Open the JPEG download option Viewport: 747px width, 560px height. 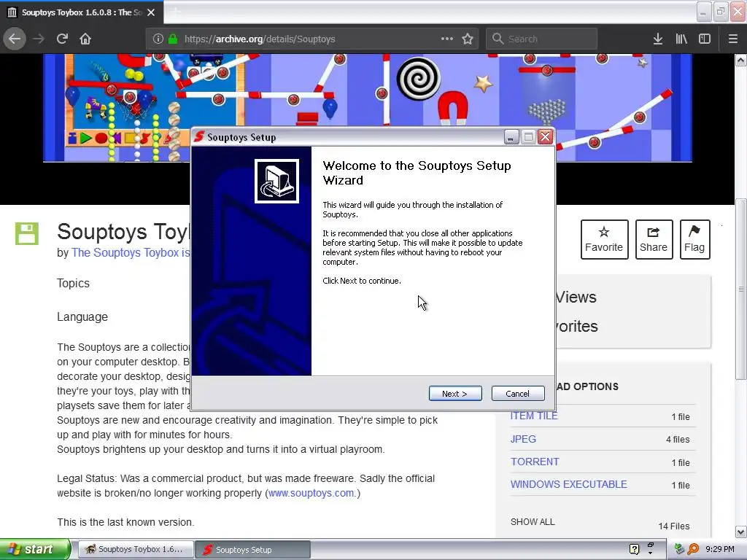click(x=523, y=439)
